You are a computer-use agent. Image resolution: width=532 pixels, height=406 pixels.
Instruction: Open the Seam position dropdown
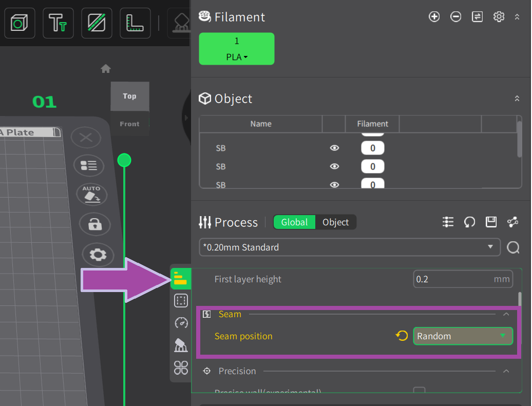pyautogui.click(x=463, y=336)
